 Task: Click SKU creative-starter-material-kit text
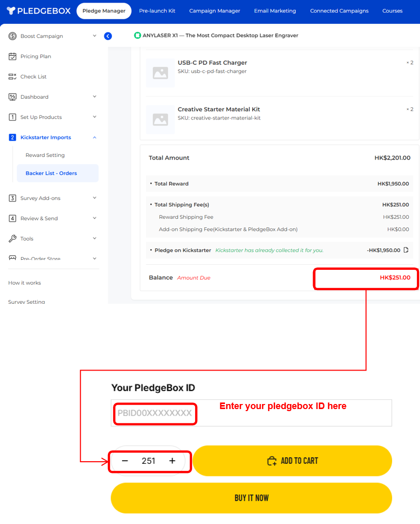pos(219,118)
